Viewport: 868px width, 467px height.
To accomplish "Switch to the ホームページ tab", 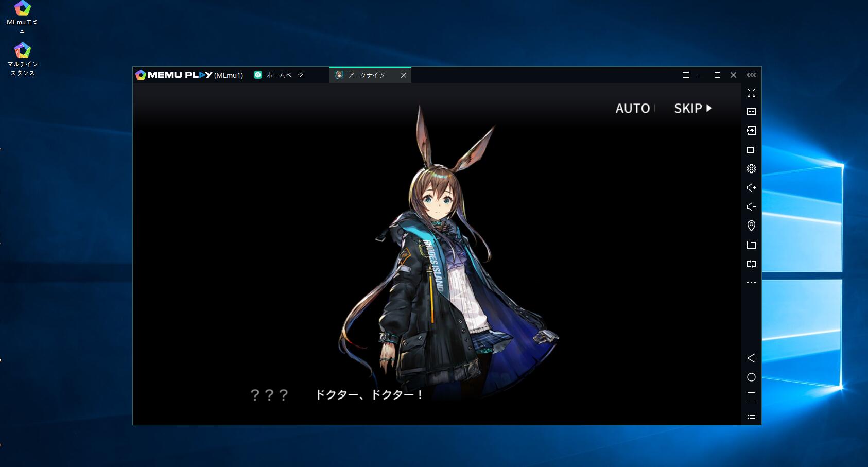I will pyautogui.click(x=285, y=75).
